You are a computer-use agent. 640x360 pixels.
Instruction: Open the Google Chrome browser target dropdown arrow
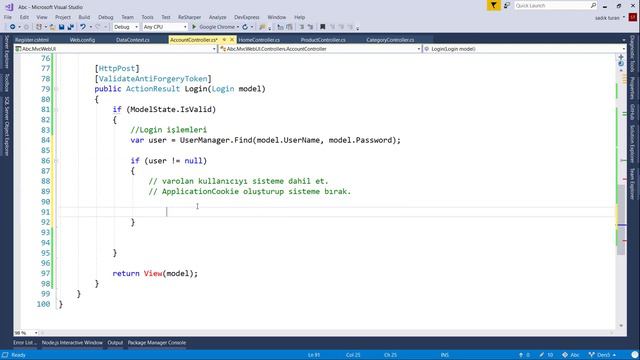238,27
